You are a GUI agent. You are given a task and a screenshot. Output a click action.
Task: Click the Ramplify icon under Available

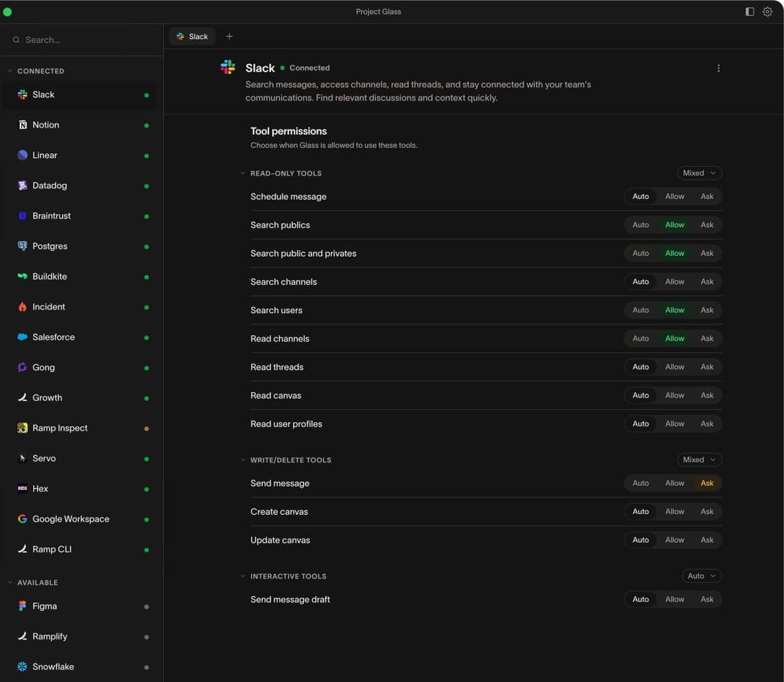point(23,636)
